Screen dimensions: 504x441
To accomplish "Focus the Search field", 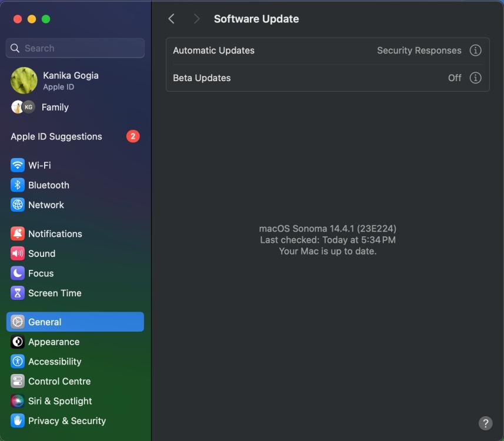I will [x=75, y=48].
